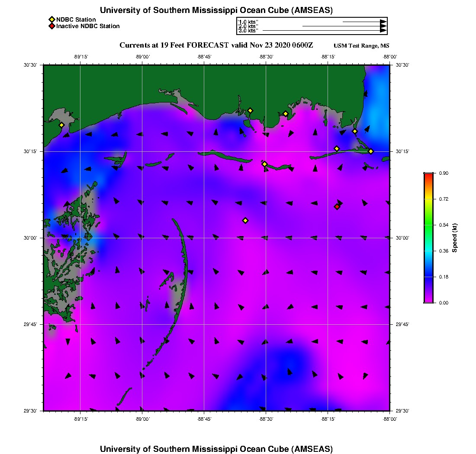Select the westernmost yellow station marker on the coast
Image resolution: width=476 pixels, height=454 pixels.
[61, 125]
